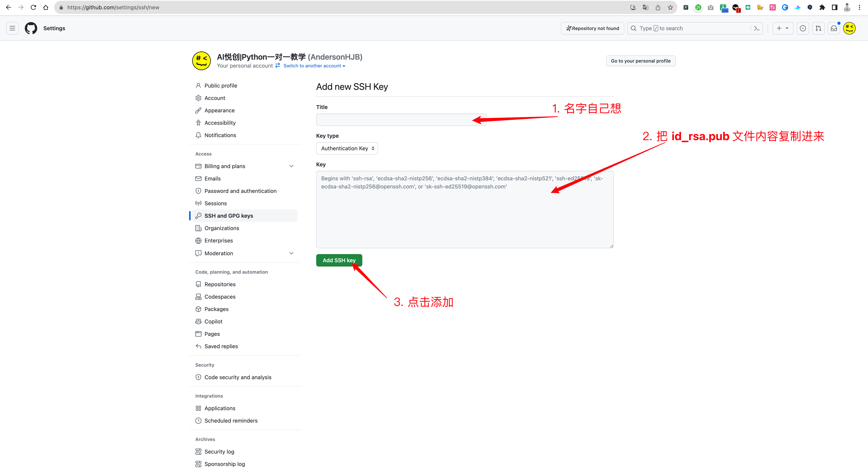Click the green Add SSH key button
This screenshot has height=471, width=868.
point(339,260)
